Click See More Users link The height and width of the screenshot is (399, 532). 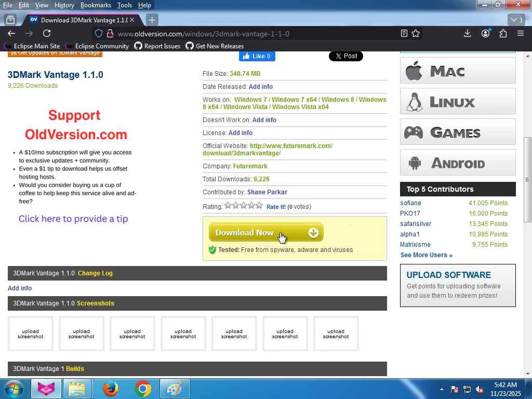tap(426, 255)
